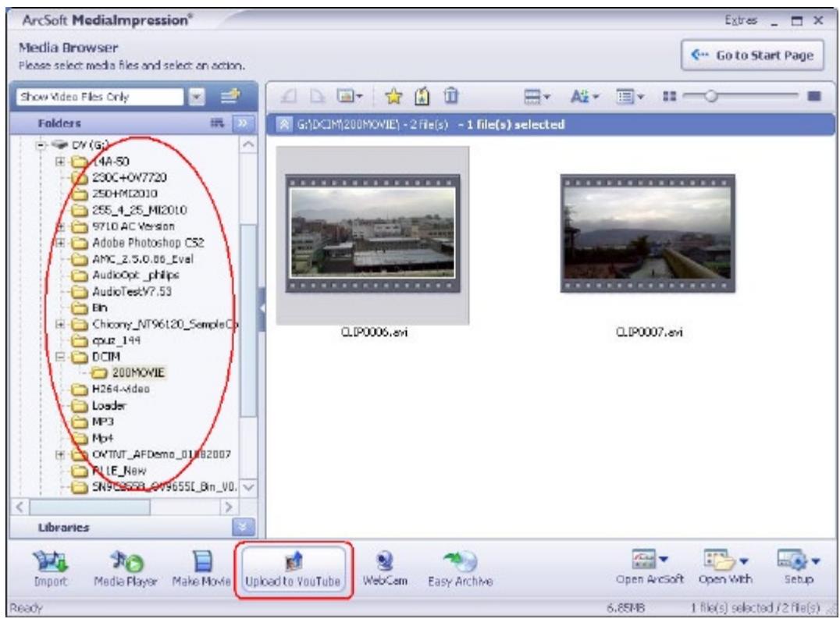Viewport: 840px width, 619px height.
Task: Open the AZ sort dropdown
Action: 585,97
